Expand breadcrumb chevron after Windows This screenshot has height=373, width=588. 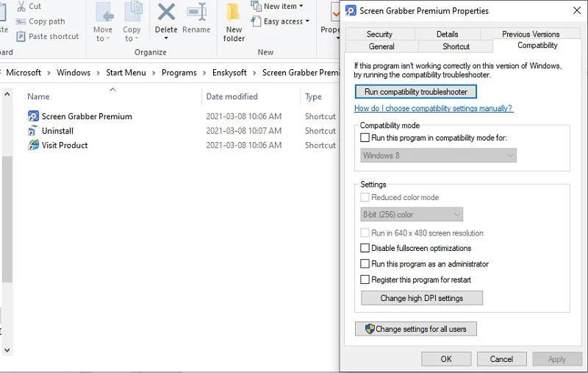98,73
